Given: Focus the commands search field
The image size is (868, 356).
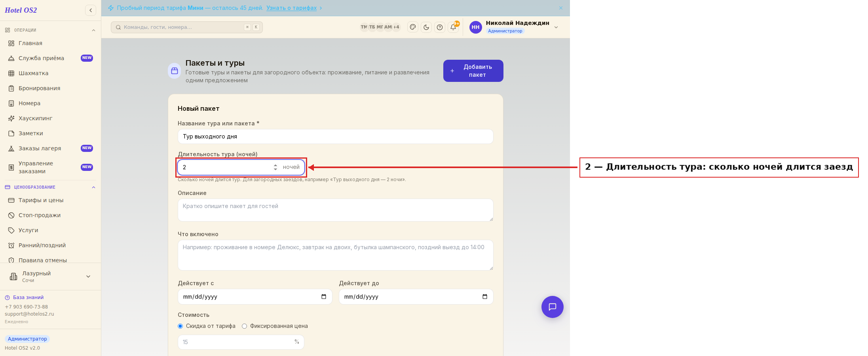Looking at the screenshot, I should pos(187,27).
